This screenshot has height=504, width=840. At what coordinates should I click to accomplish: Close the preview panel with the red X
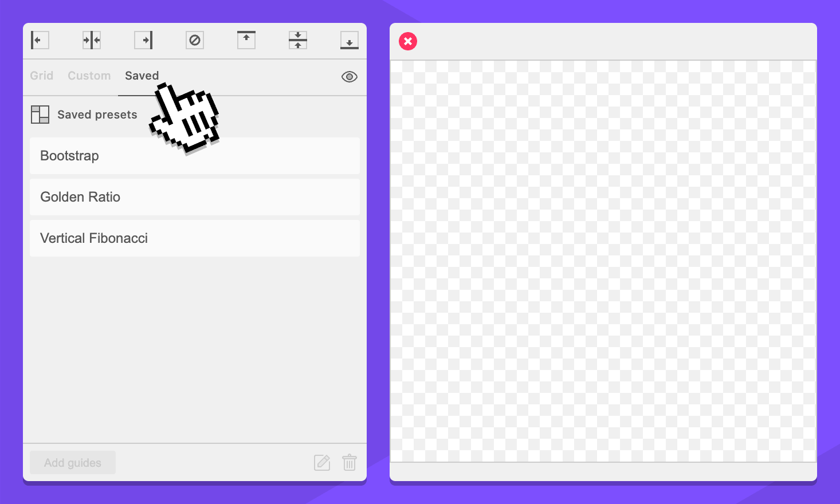point(408,41)
